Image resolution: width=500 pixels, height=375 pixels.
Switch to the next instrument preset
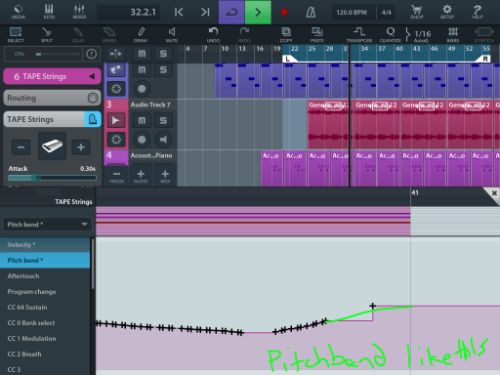pyautogui.click(x=81, y=147)
